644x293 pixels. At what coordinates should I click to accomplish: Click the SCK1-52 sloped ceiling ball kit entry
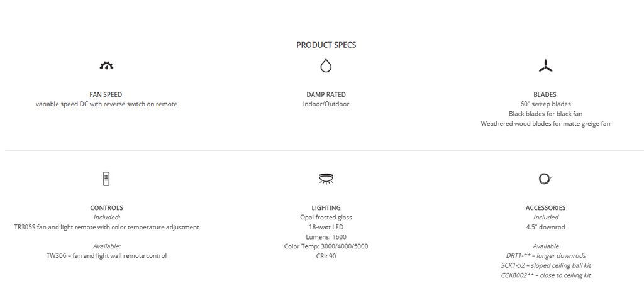pyautogui.click(x=545, y=265)
